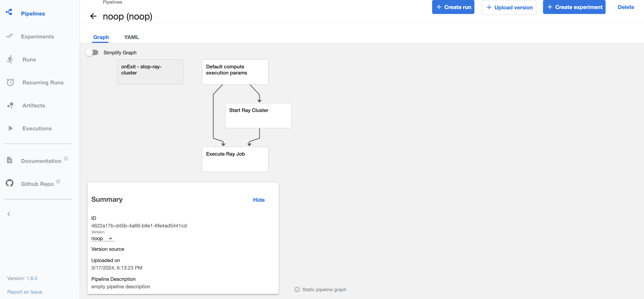Viewport: 644px width, 299px height.
Task: Click the Experiments icon in sidebar
Action: pyautogui.click(x=11, y=36)
